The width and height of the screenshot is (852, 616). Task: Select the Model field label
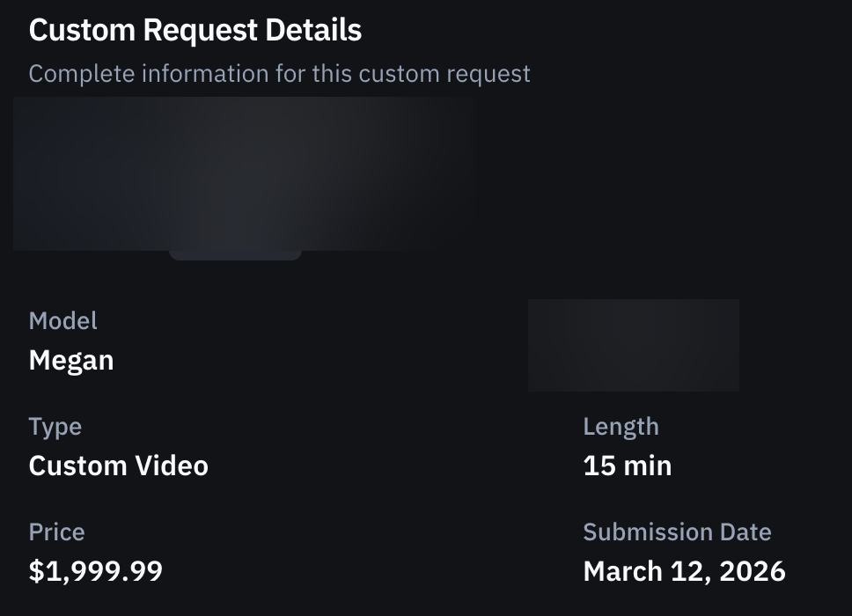62,320
